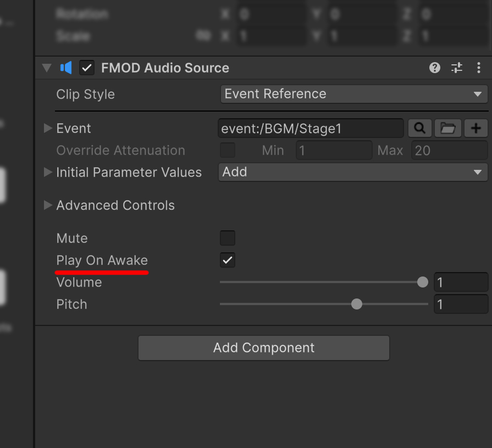Click the FMOD Audio Source title text
The image size is (492, 448).
(x=165, y=68)
